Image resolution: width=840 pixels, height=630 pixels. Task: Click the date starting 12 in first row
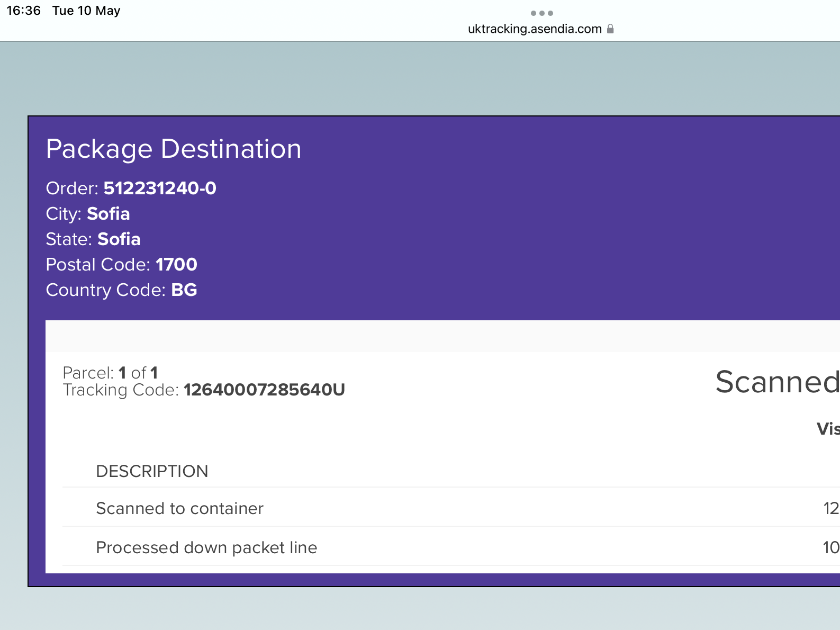(x=830, y=508)
